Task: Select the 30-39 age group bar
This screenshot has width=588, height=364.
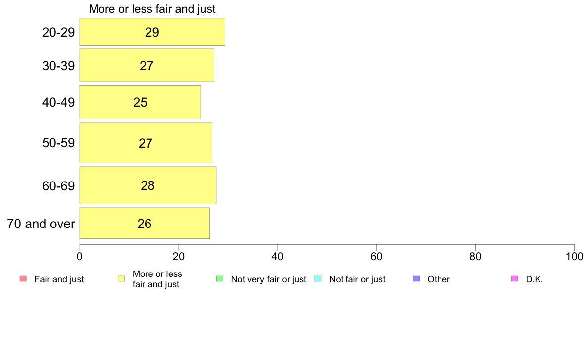Action: pyautogui.click(x=147, y=65)
